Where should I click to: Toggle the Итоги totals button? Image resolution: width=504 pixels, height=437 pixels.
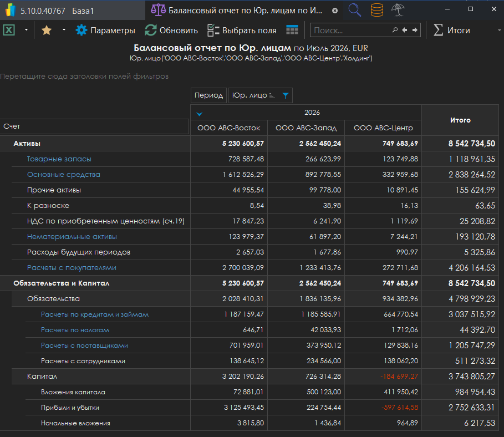tap(451, 31)
